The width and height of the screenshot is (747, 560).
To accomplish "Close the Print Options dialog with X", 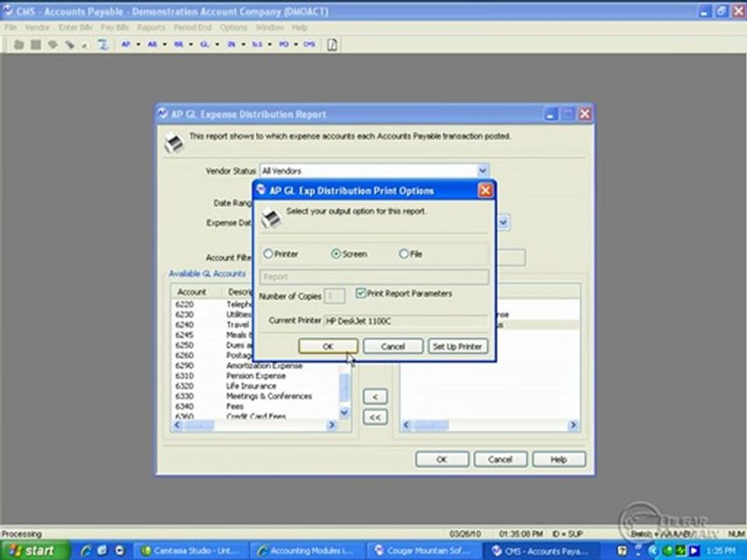I will pos(485,191).
